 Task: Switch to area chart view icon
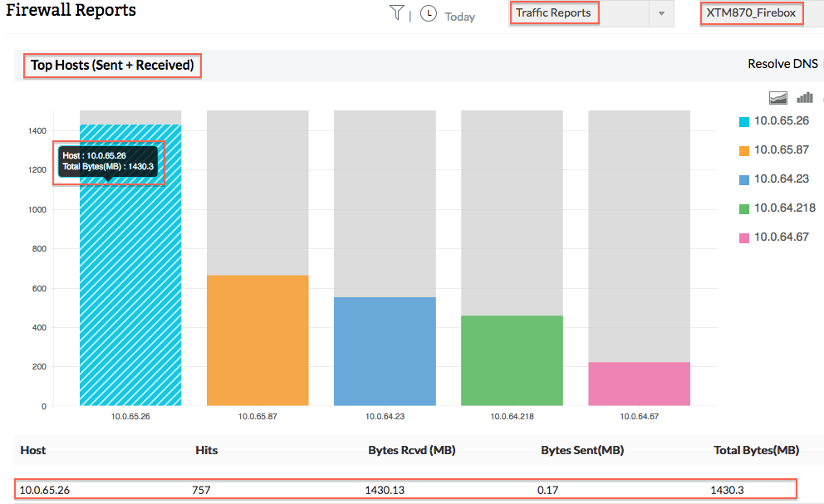(778, 97)
